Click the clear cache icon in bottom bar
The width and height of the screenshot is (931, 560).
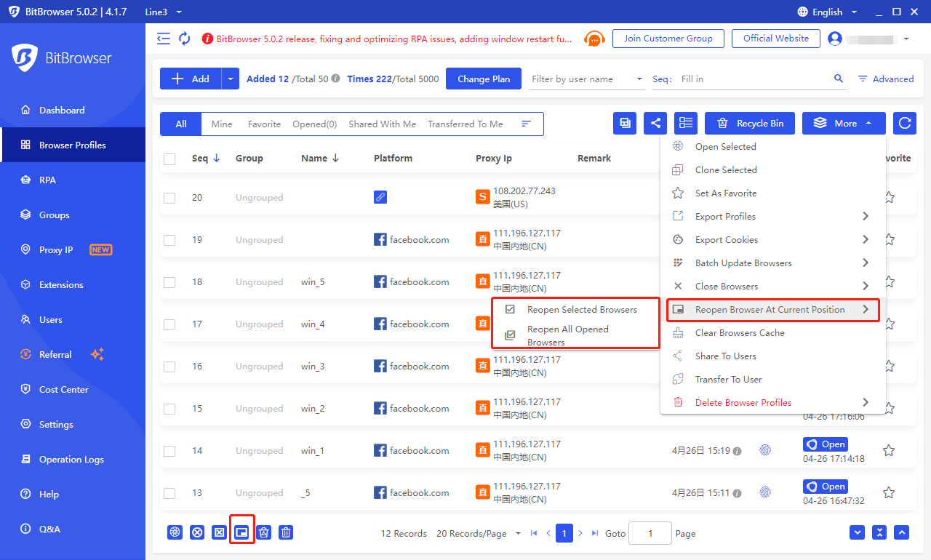264,533
